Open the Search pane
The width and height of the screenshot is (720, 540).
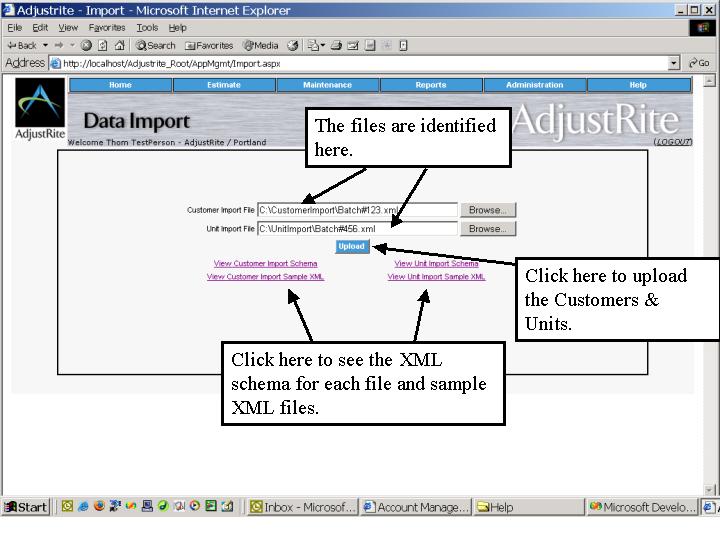click(x=156, y=45)
